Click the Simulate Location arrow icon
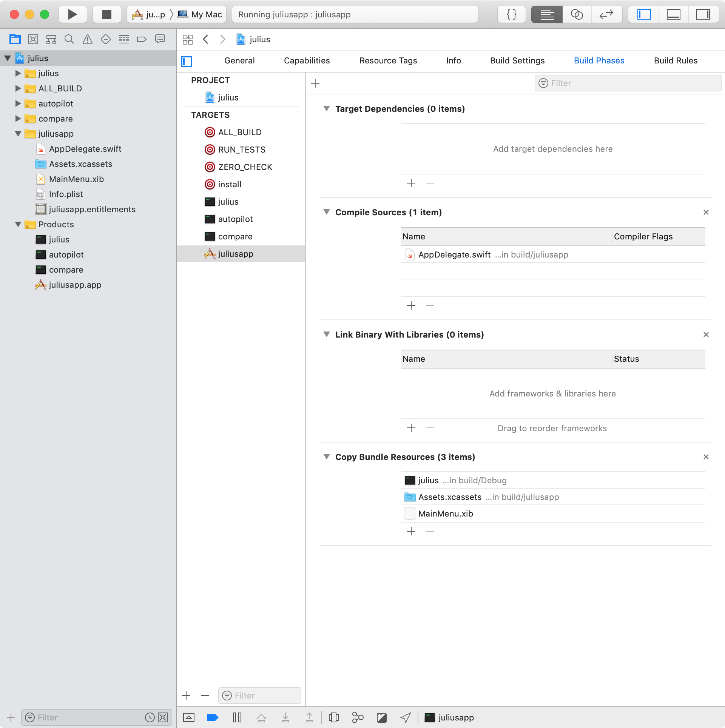 coord(406,717)
